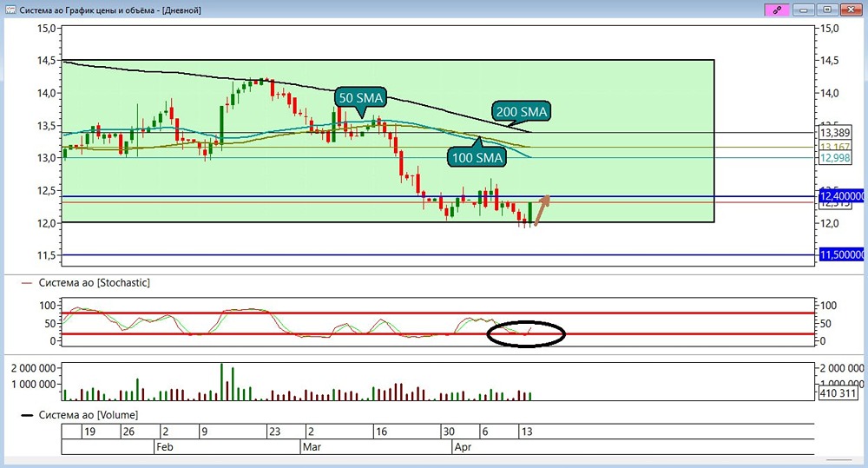
Task: Click date 30 on the time axis
Action: pyautogui.click(x=449, y=432)
